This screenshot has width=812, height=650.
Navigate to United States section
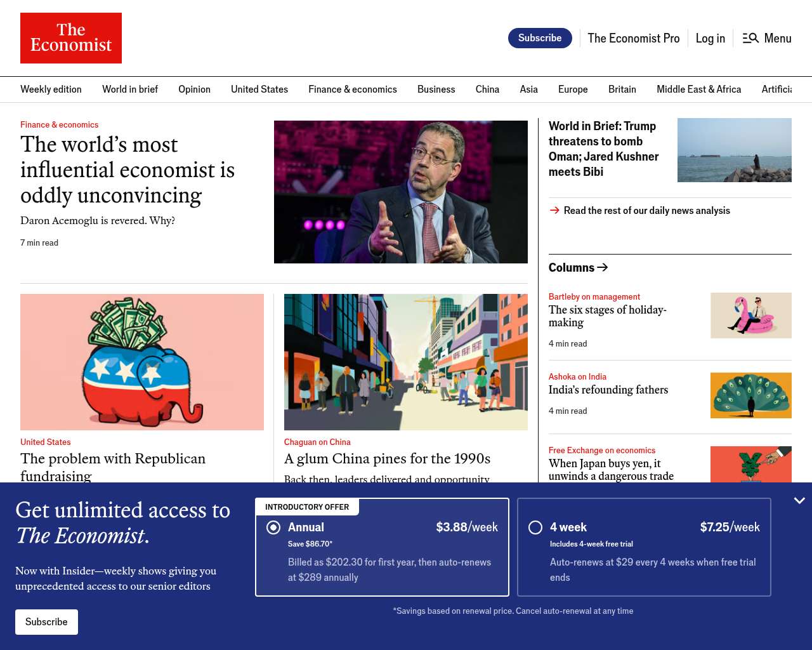[259, 90]
